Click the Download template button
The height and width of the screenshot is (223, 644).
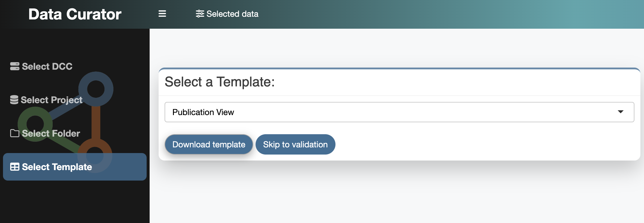point(209,144)
